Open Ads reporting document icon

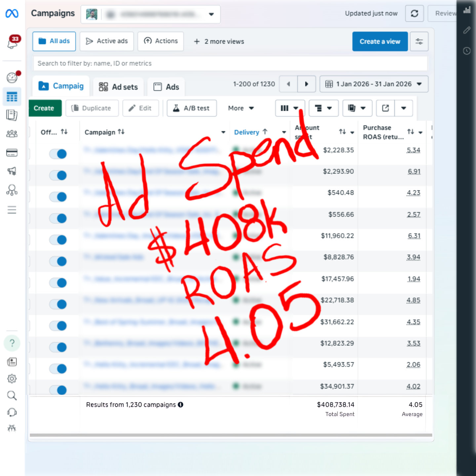point(12,115)
